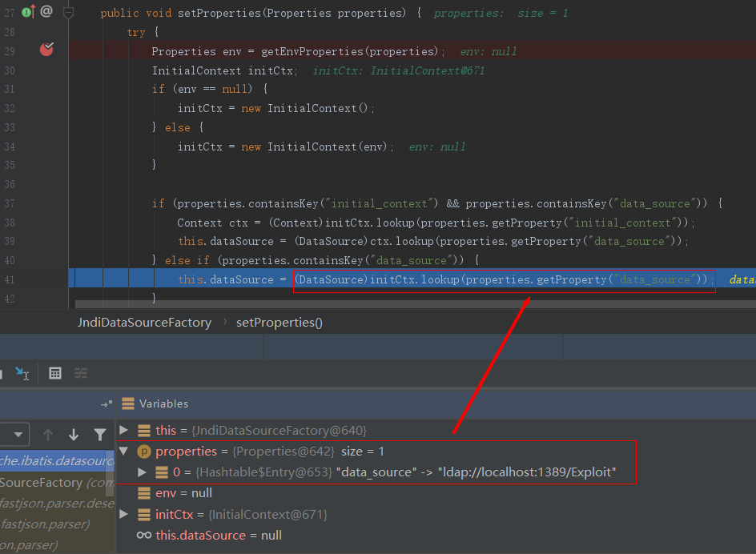Select the fastjson.parser.dese stack frame
756x554 pixels.
(56, 504)
